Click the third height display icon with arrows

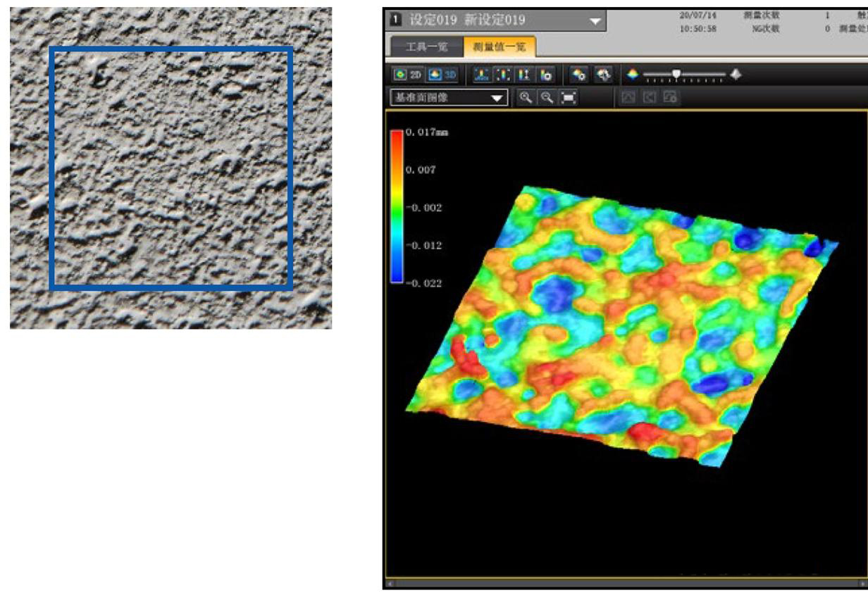coord(523,74)
